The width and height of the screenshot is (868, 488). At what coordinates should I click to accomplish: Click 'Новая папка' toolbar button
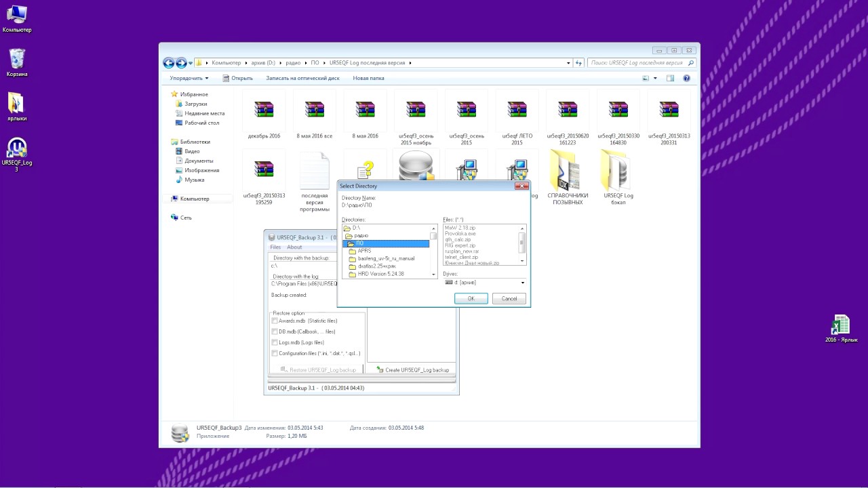click(x=368, y=78)
